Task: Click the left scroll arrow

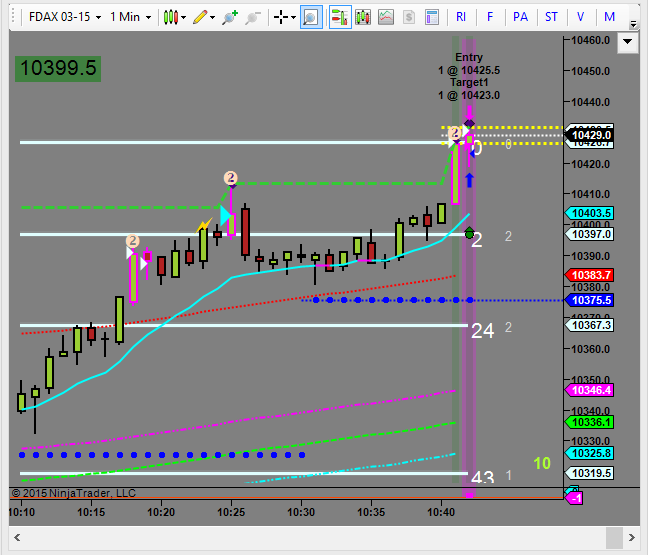Action: tap(17, 537)
